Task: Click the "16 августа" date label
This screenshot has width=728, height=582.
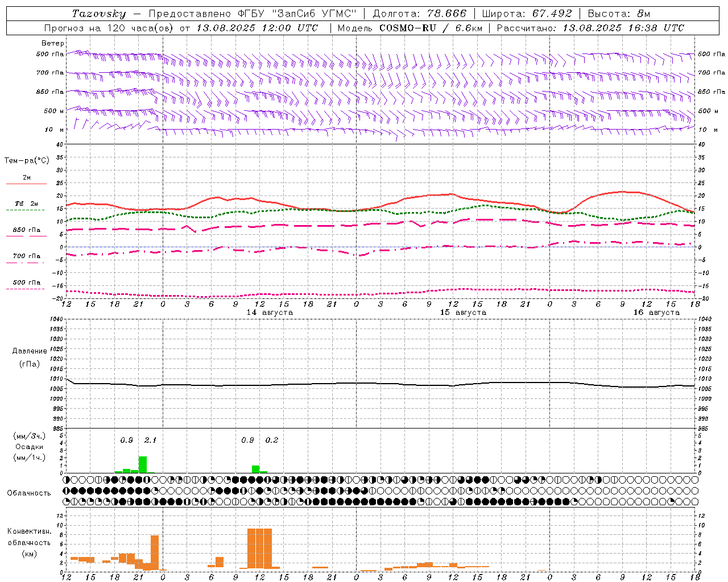Action: click(656, 313)
